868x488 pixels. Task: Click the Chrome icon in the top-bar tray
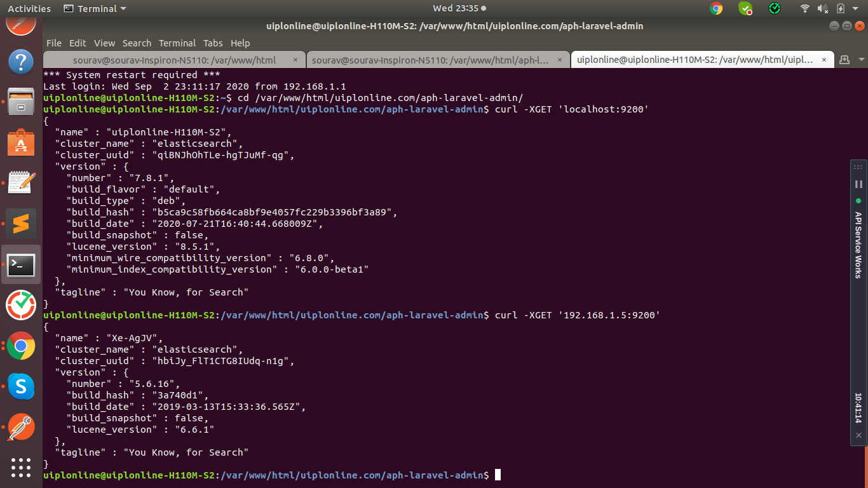click(716, 8)
